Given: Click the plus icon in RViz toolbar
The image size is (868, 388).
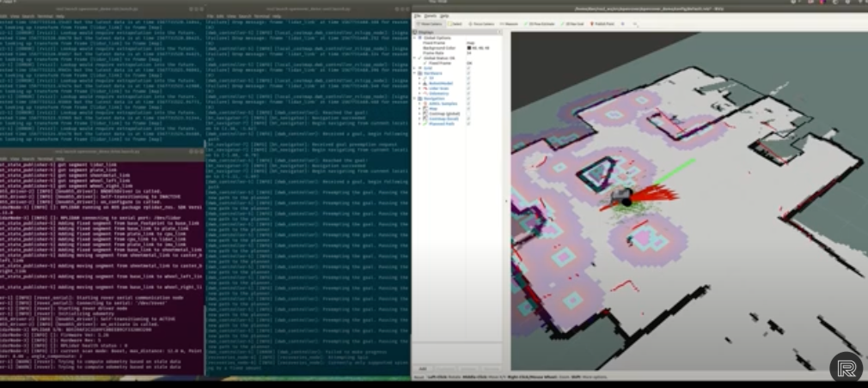Looking at the screenshot, I should coord(622,24).
